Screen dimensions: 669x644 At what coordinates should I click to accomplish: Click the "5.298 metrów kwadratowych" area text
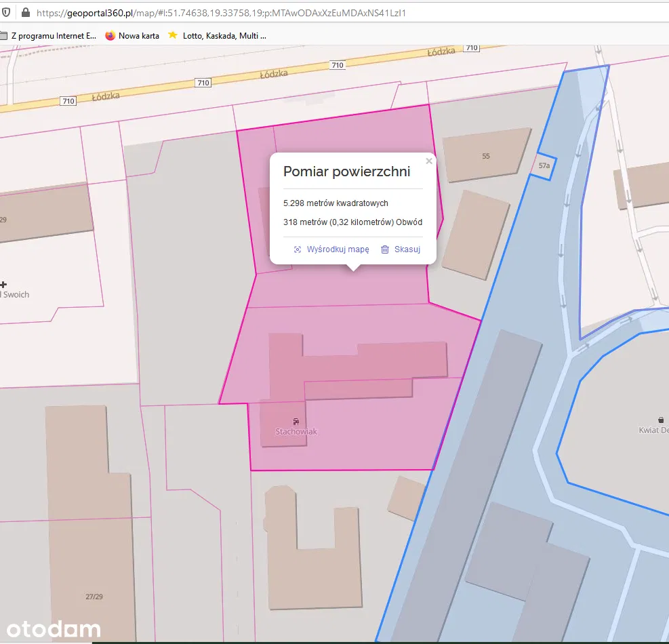[x=336, y=203]
